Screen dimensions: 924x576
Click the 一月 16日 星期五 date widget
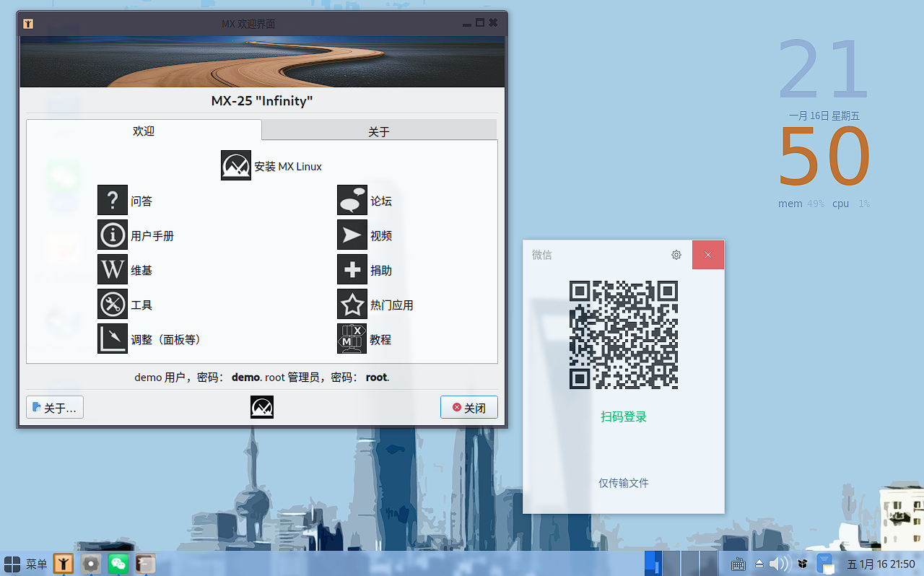pos(824,115)
